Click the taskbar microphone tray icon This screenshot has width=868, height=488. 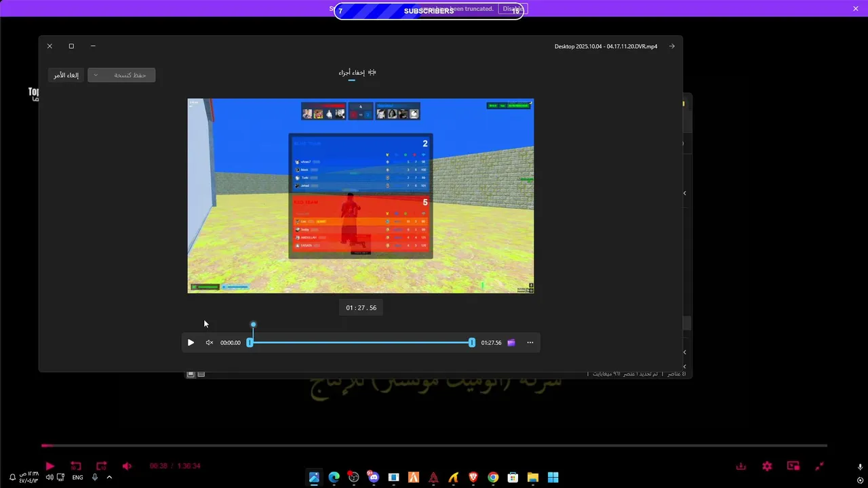tap(95, 477)
